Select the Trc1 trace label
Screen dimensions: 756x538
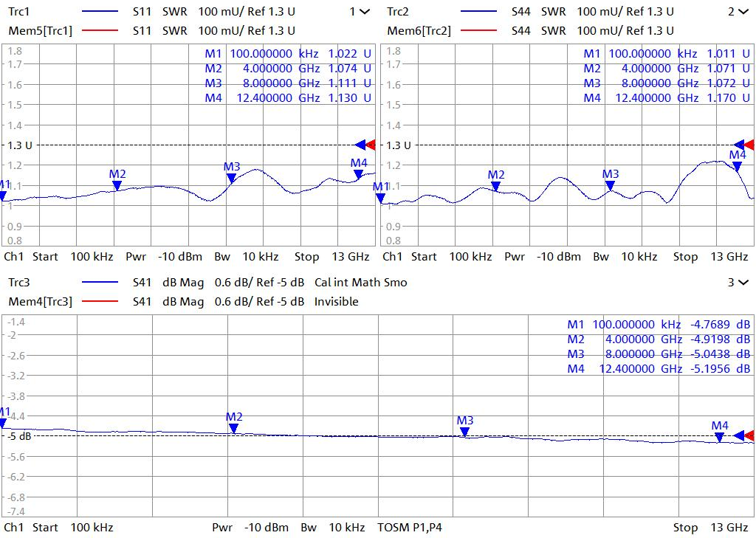[21, 12]
